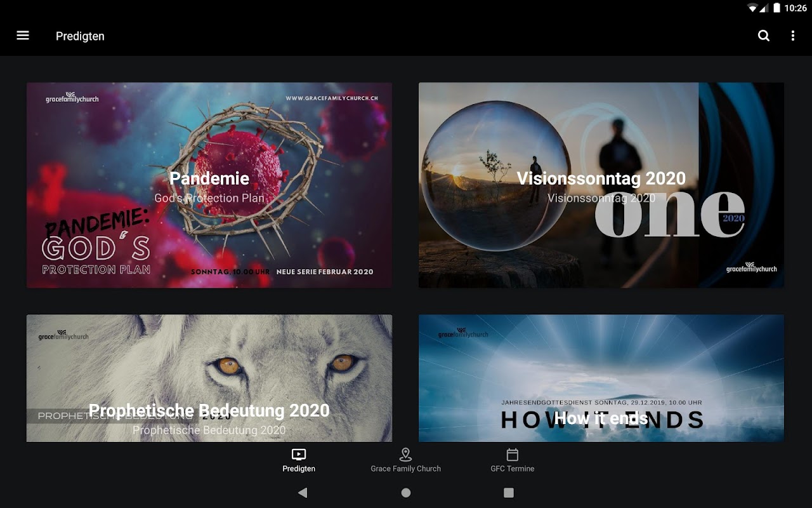Open the Pandemie sermon series card
The image size is (812, 508).
point(209,185)
